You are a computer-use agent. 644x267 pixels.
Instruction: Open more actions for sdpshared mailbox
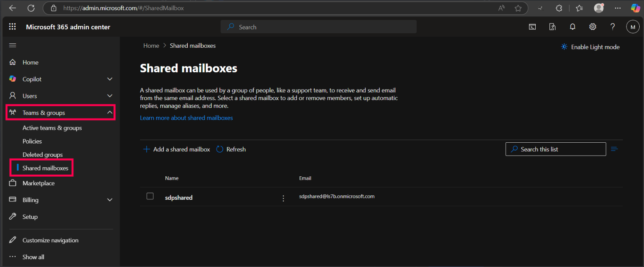pos(283,198)
